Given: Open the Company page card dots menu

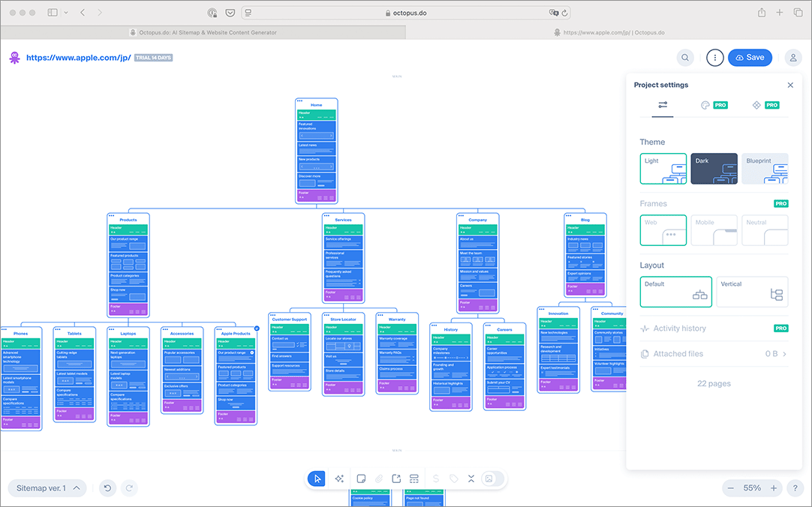Looking at the screenshot, I should click(x=461, y=216).
